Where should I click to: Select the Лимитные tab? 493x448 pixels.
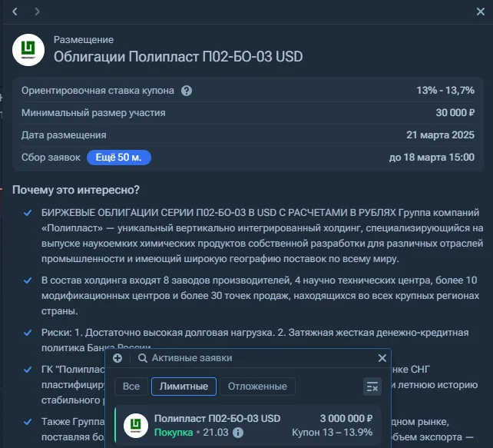click(x=184, y=387)
